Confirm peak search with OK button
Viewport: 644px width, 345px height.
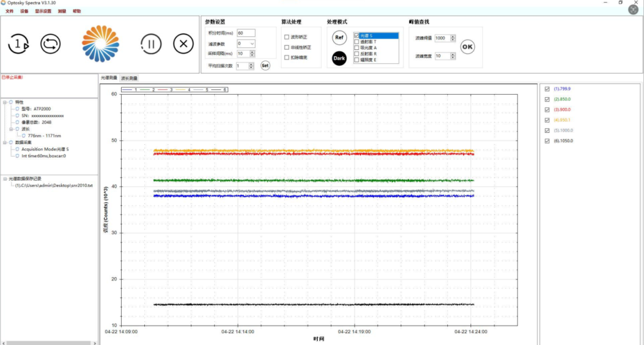coord(467,46)
